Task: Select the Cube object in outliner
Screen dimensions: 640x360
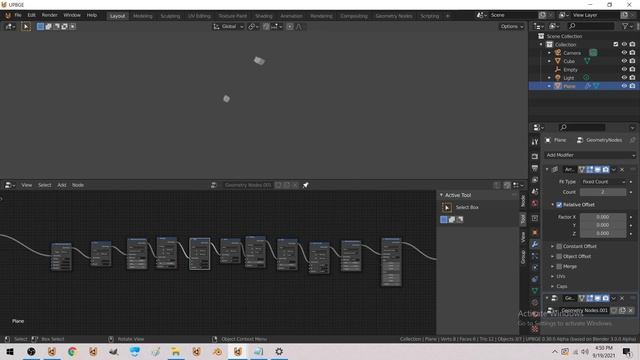Action: tap(569, 61)
